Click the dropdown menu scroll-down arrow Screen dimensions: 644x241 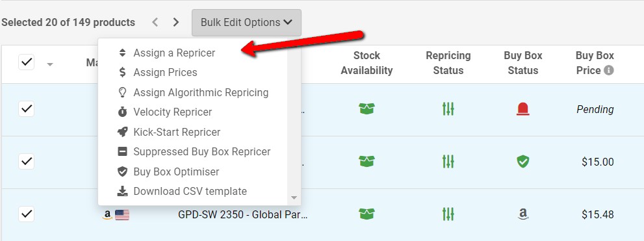point(294,198)
